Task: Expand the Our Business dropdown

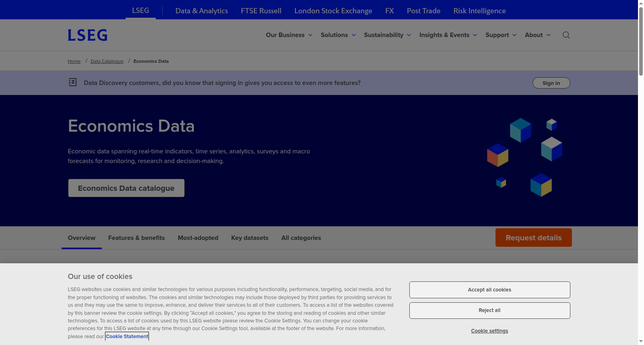Action: (289, 35)
